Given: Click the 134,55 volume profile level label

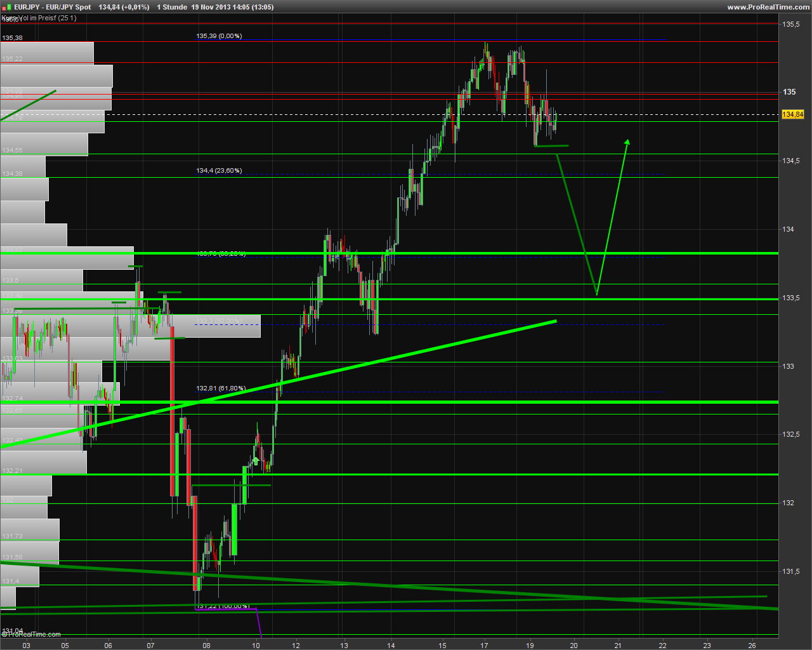Looking at the screenshot, I should [x=12, y=150].
